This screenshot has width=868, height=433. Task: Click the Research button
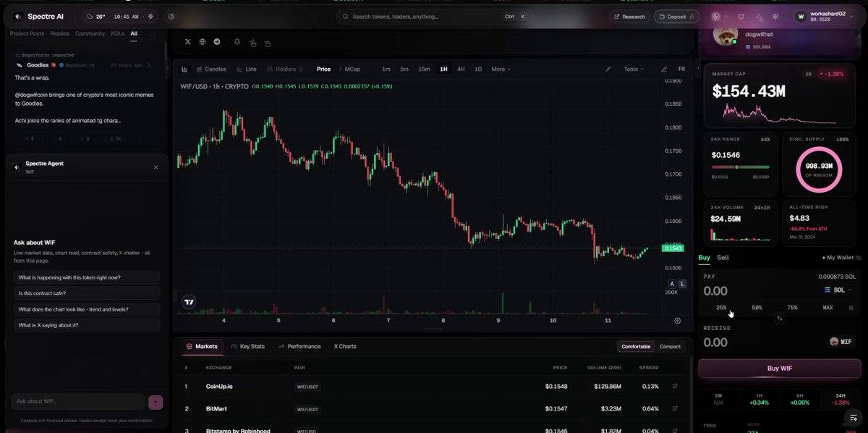[x=629, y=17]
